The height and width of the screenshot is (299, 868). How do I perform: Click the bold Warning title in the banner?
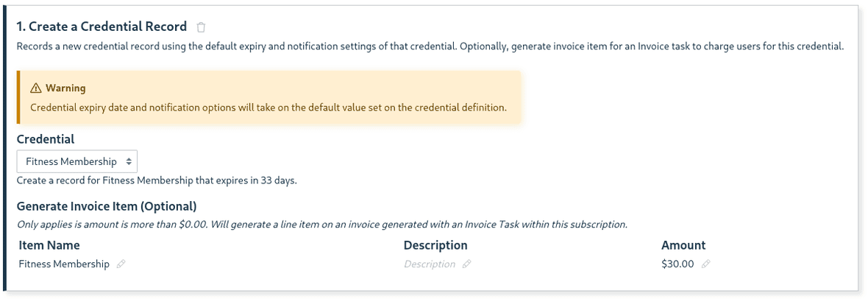click(x=65, y=88)
